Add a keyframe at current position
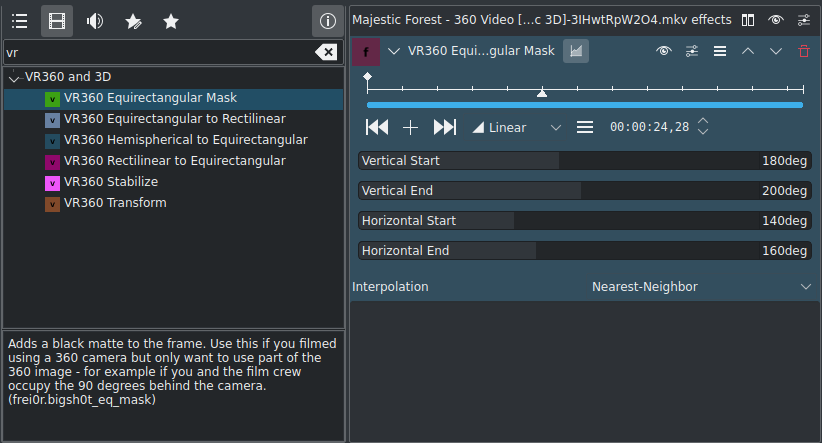 pos(410,127)
